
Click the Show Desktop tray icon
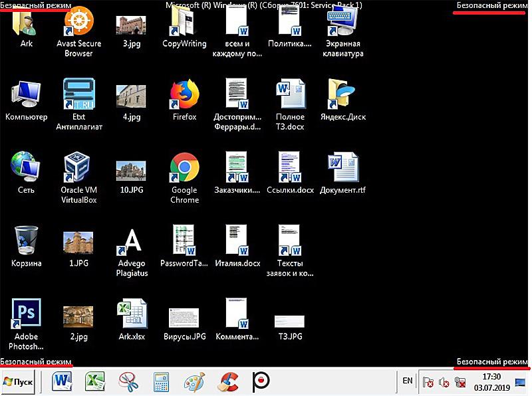pyautogui.click(x=520, y=383)
